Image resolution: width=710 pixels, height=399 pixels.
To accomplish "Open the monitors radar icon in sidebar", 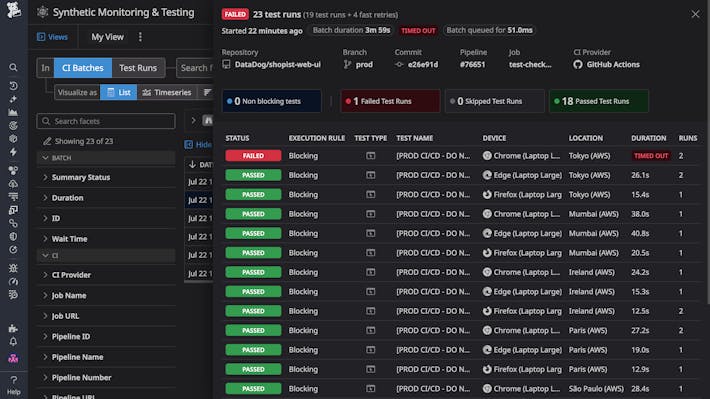I will click(13, 125).
